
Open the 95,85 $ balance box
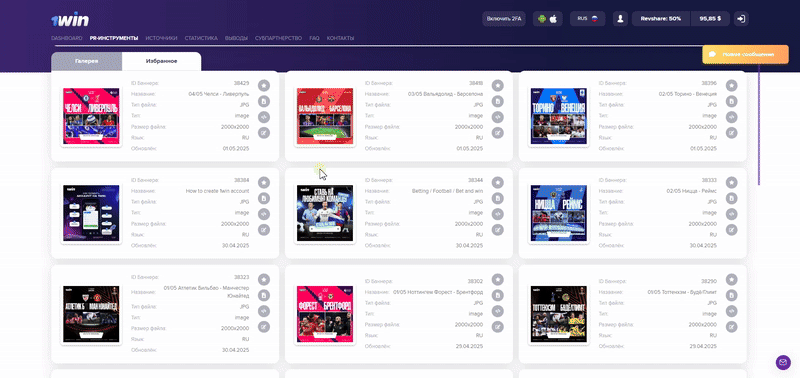point(710,19)
